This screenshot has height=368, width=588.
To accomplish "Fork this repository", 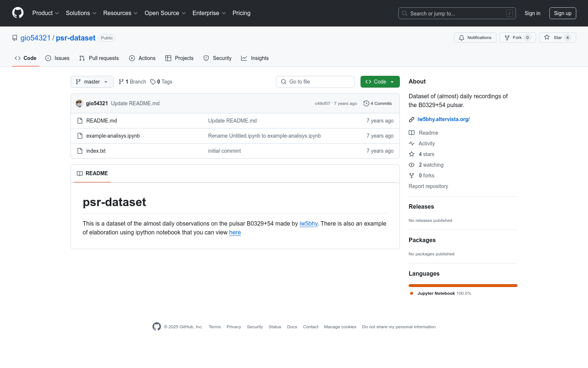I will point(517,38).
